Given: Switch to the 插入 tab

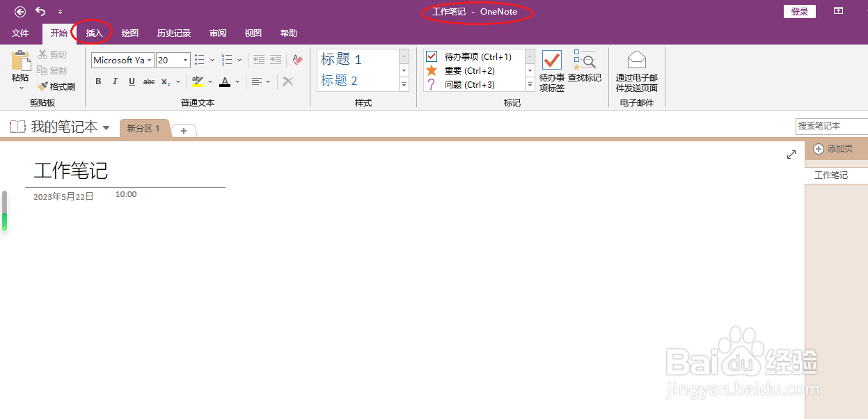Looking at the screenshot, I should 94,33.
